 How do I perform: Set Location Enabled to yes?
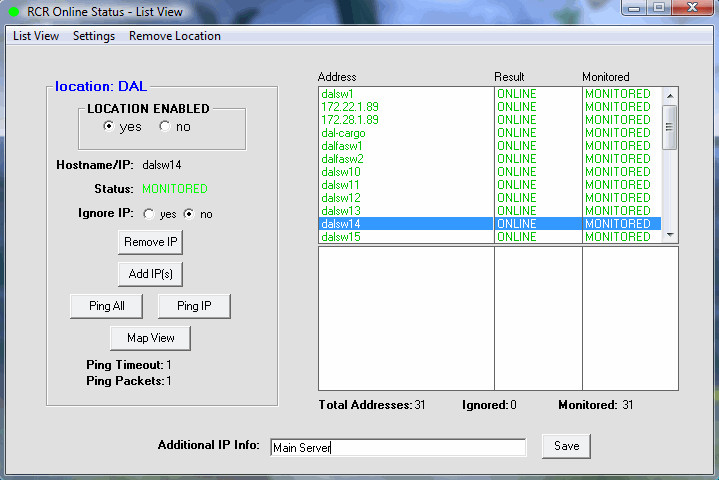pyautogui.click(x=109, y=126)
